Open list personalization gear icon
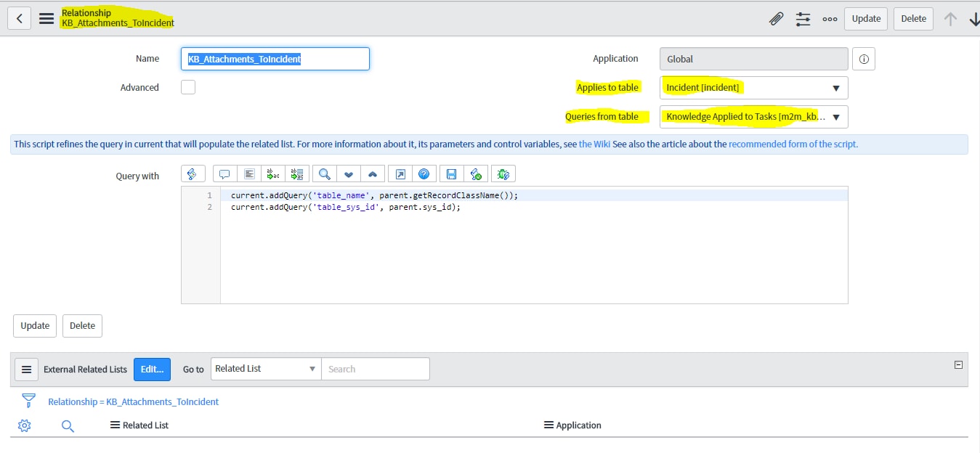 24,425
